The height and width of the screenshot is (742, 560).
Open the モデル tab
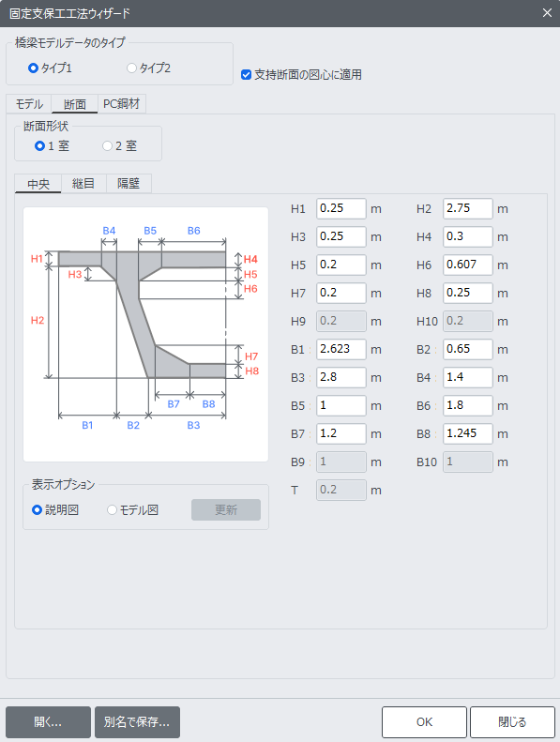click(29, 104)
